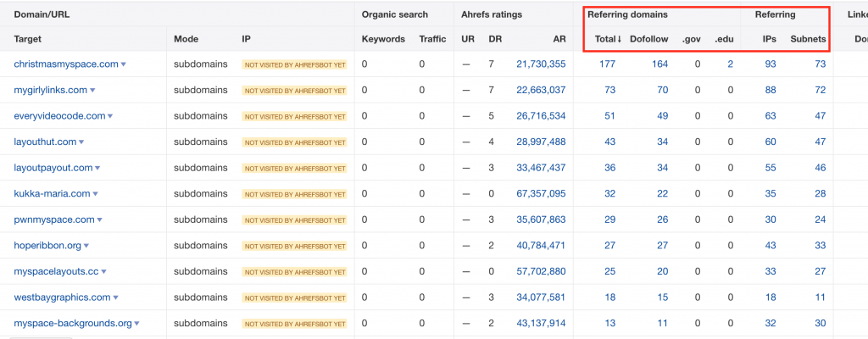
Task: Open the westbaygraphics.com target link
Action: click(x=62, y=297)
